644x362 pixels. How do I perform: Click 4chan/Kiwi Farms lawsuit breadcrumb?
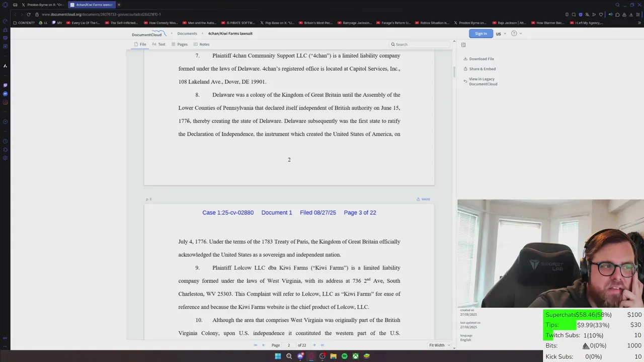click(x=230, y=34)
